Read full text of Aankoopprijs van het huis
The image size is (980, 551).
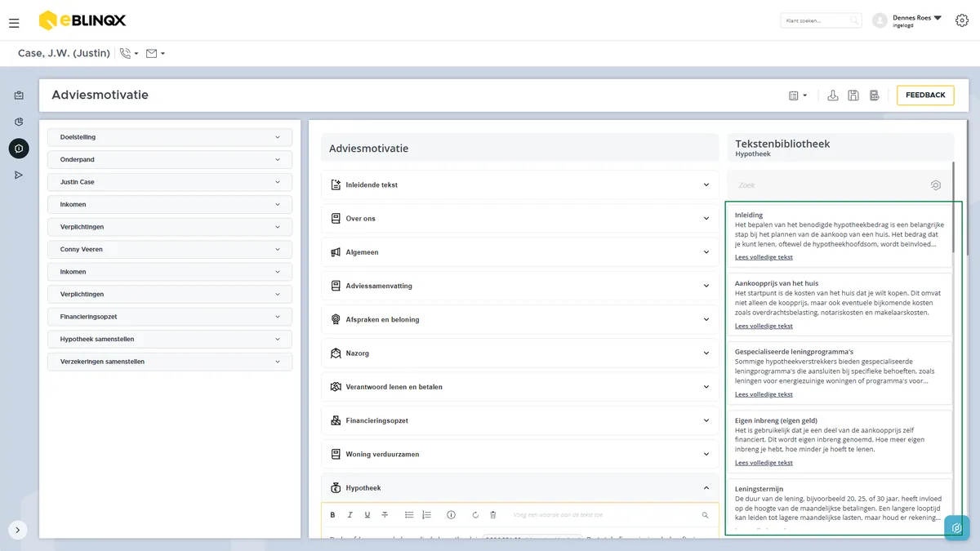click(764, 326)
